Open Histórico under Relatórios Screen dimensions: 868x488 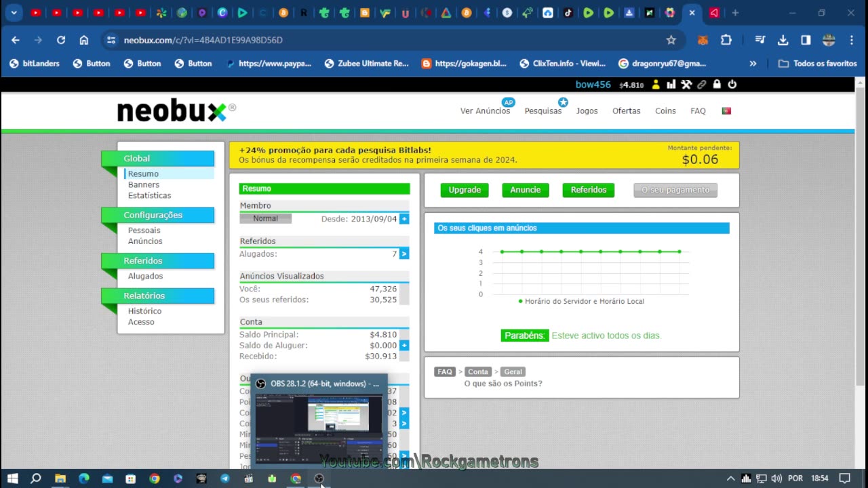click(145, 312)
